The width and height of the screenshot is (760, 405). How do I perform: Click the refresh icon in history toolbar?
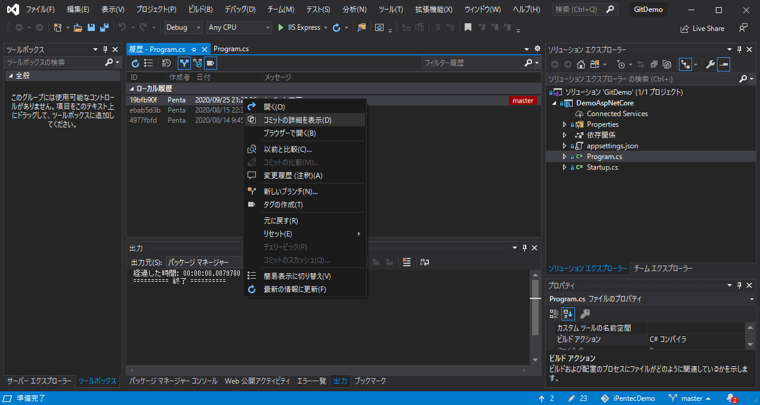[136, 63]
